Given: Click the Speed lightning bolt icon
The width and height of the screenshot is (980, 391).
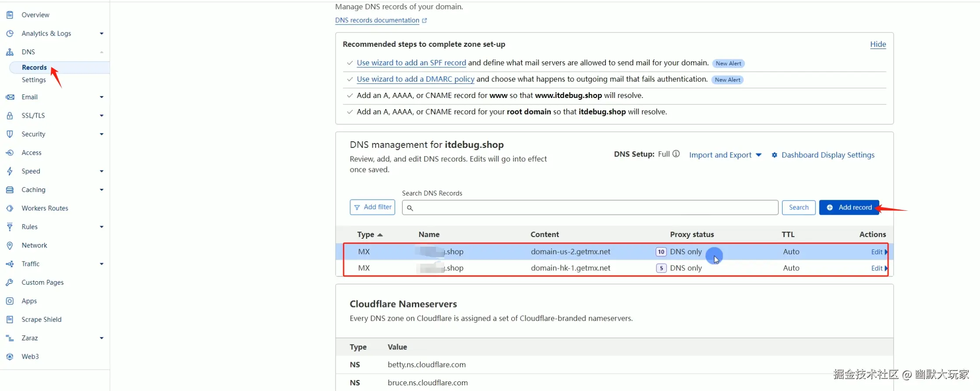Looking at the screenshot, I should click(10, 171).
